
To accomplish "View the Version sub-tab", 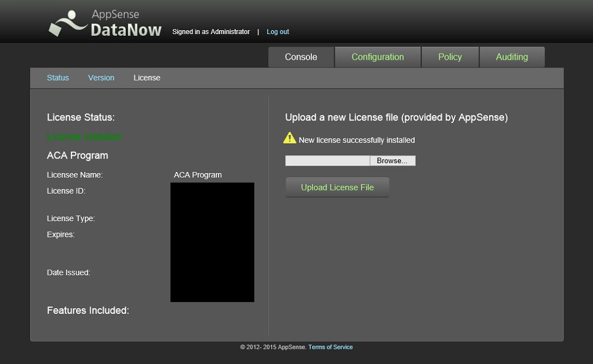I will click(101, 78).
